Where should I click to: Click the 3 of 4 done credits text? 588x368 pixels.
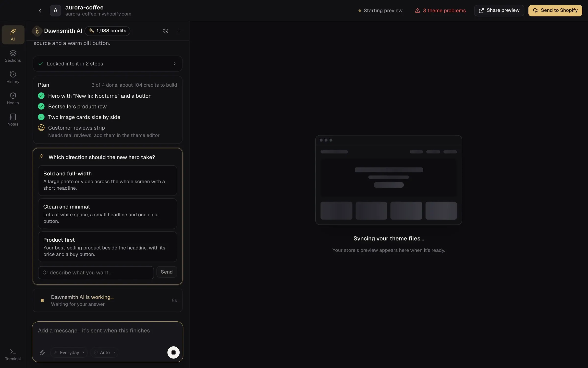pyautogui.click(x=134, y=85)
